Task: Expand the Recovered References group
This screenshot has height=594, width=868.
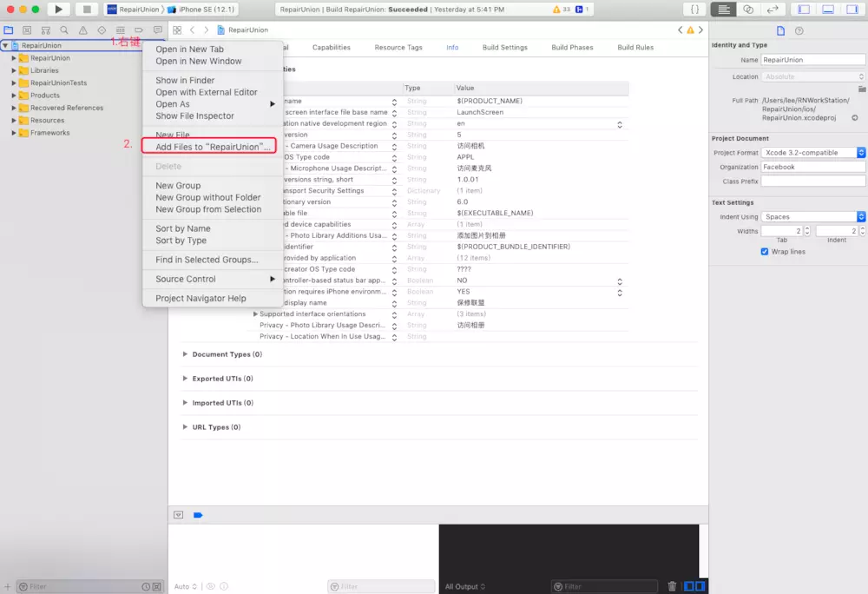Action: 14,108
